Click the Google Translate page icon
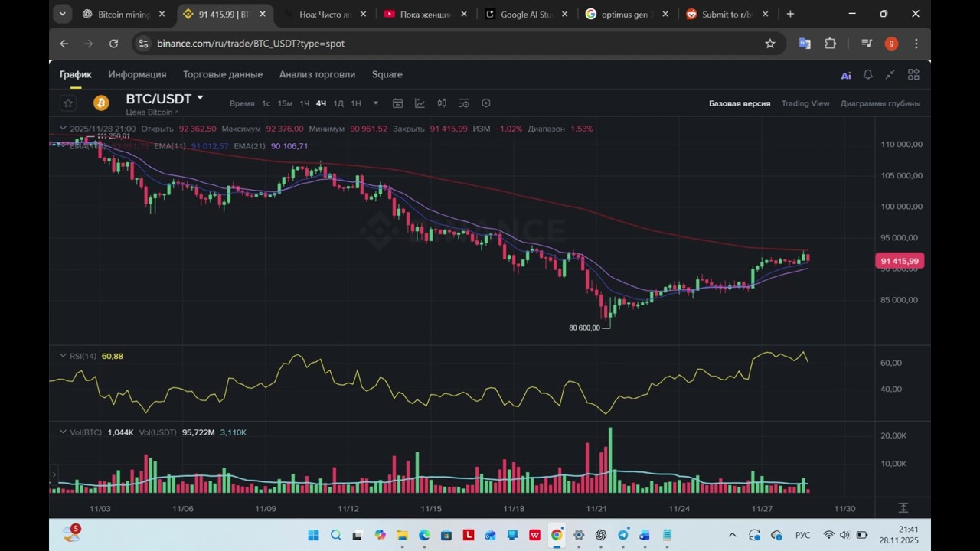 805,44
